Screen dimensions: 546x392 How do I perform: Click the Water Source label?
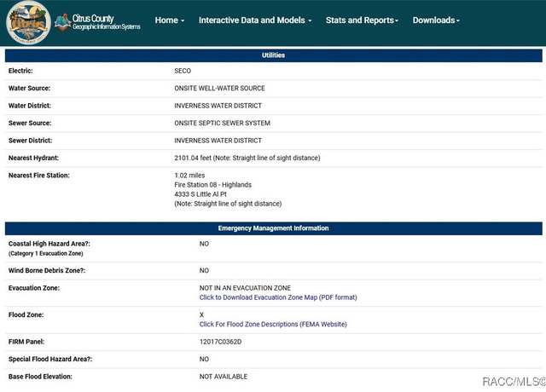(29, 88)
